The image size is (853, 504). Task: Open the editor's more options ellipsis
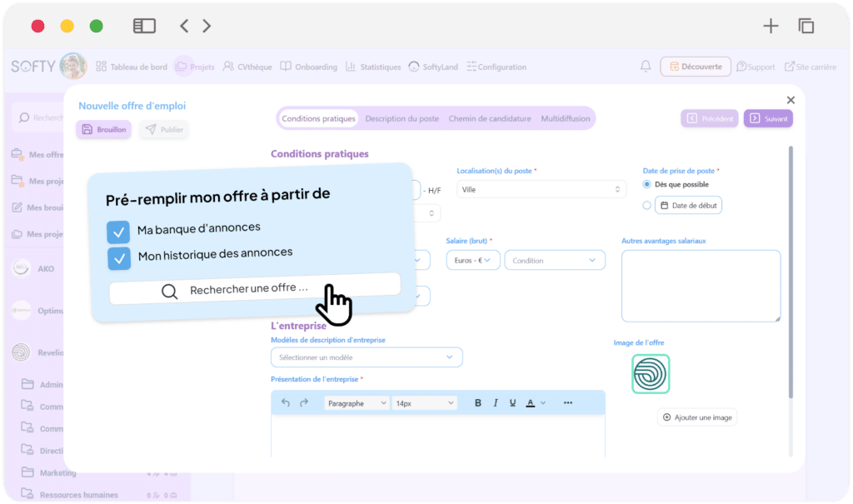click(568, 403)
